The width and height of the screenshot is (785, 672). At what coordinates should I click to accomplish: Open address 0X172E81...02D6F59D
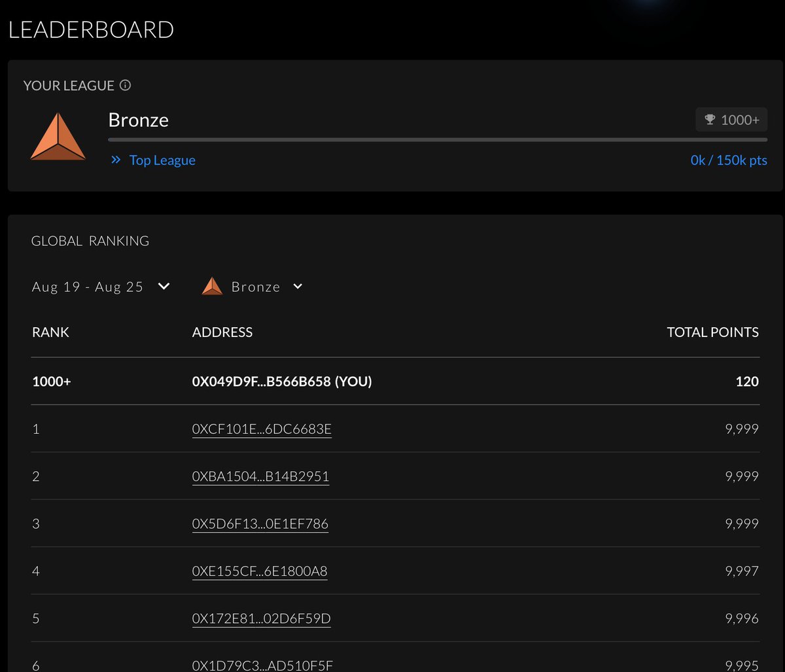coord(261,618)
